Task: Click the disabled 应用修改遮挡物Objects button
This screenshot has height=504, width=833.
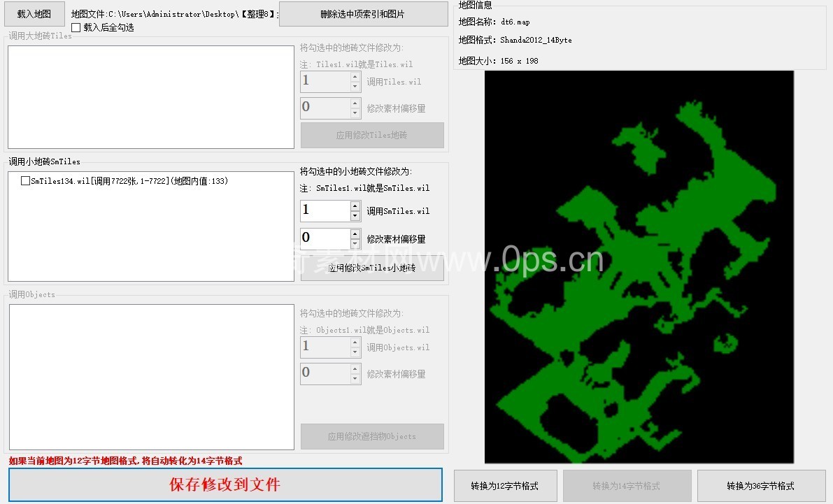Action: click(372, 437)
